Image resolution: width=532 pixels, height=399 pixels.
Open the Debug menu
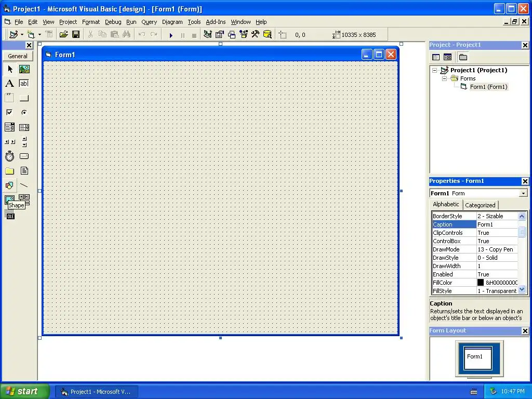pyautogui.click(x=113, y=22)
